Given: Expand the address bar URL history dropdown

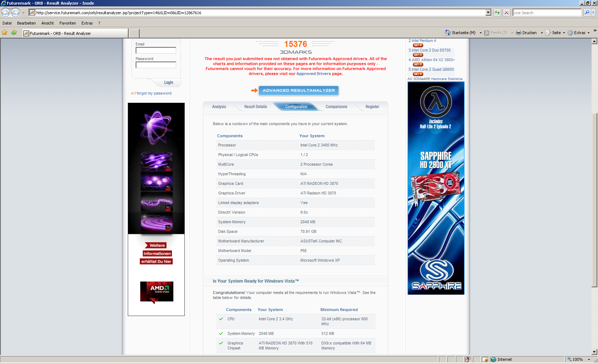Looking at the screenshot, I should click(x=488, y=12).
